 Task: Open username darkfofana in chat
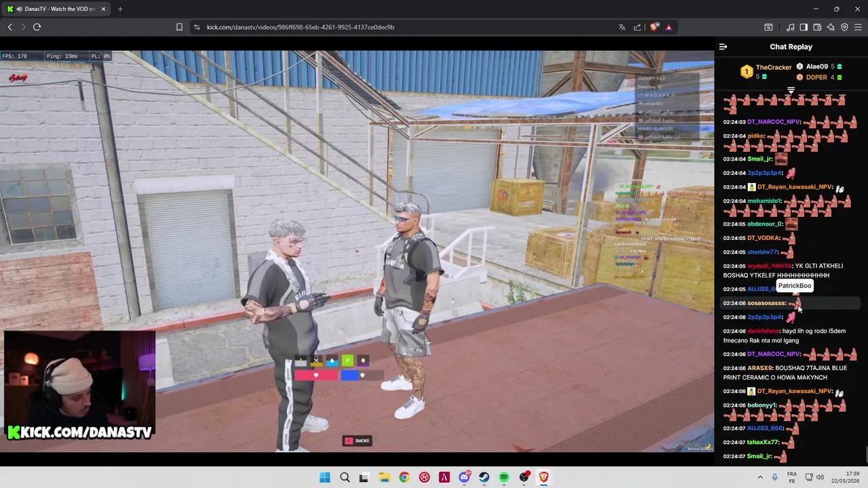pyautogui.click(x=764, y=331)
